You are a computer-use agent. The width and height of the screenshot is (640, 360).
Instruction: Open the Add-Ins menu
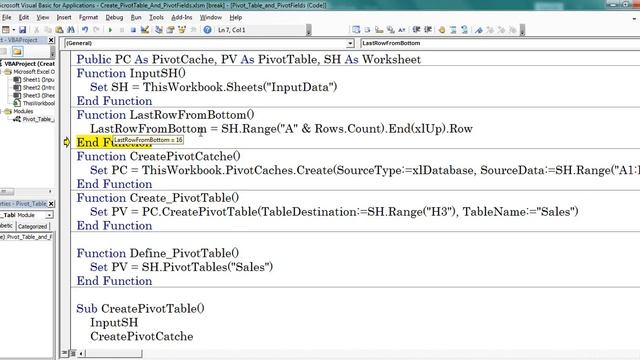181,18
